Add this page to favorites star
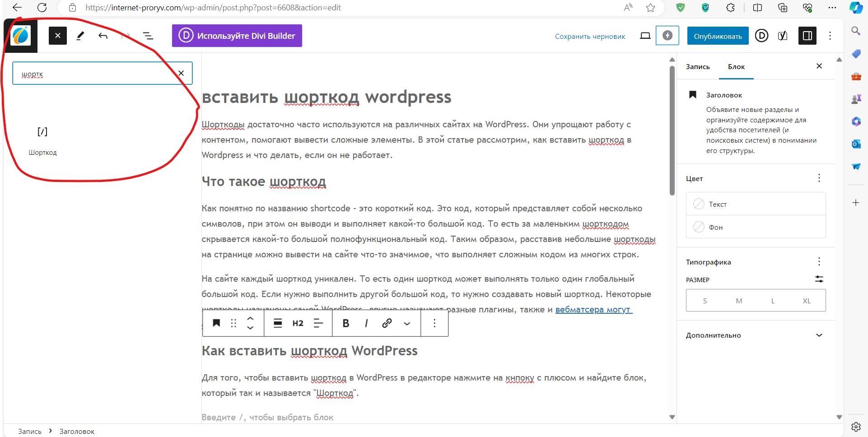The width and height of the screenshot is (868, 437). pyautogui.click(x=650, y=7)
